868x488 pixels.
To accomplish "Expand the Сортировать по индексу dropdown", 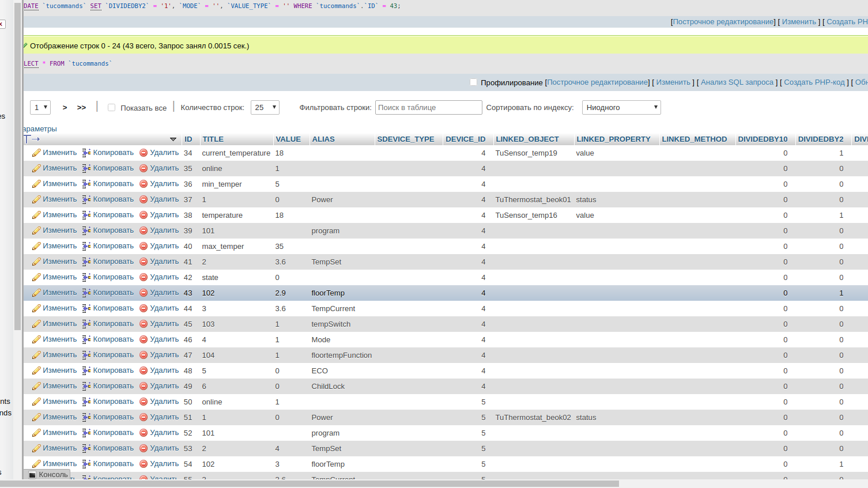I will tap(621, 108).
